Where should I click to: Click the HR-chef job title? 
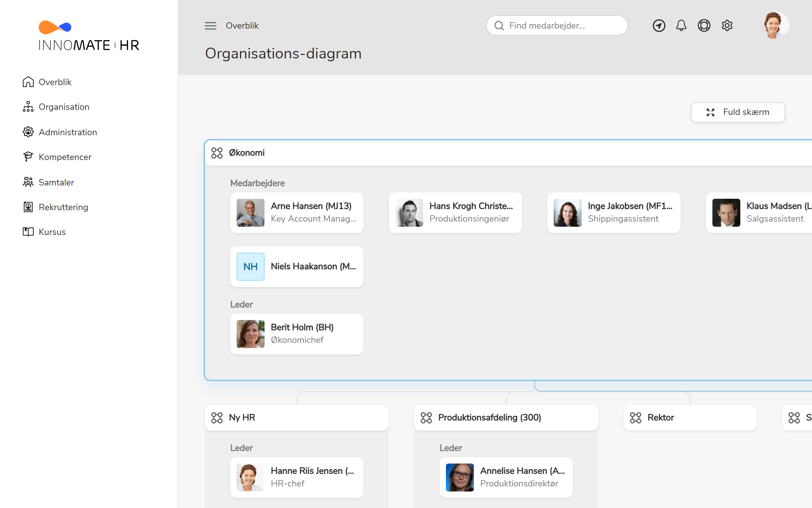(287, 484)
